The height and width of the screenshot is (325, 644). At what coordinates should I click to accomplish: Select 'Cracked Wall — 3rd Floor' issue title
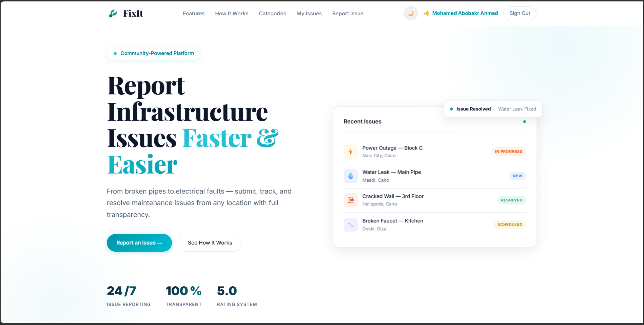393,196
